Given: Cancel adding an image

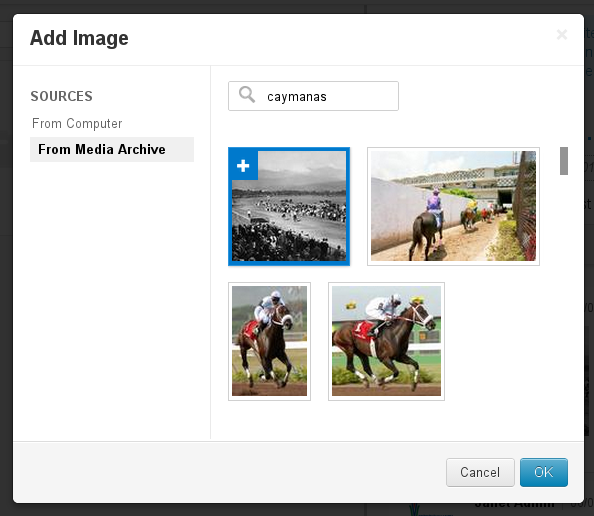Looking at the screenshot, I should pos(480,472).
